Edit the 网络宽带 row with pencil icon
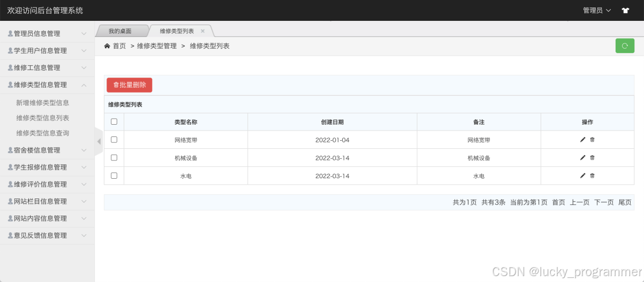This screenshot has width=644, height=282. point(583,140)
